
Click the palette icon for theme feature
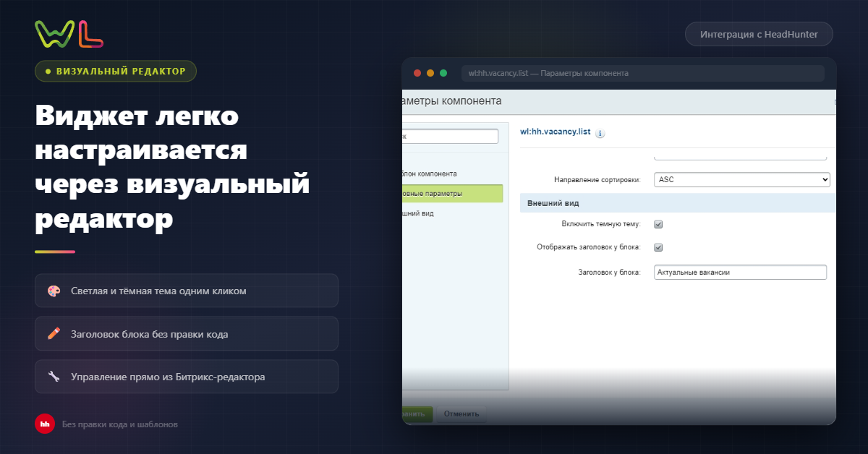coord(54,291)
